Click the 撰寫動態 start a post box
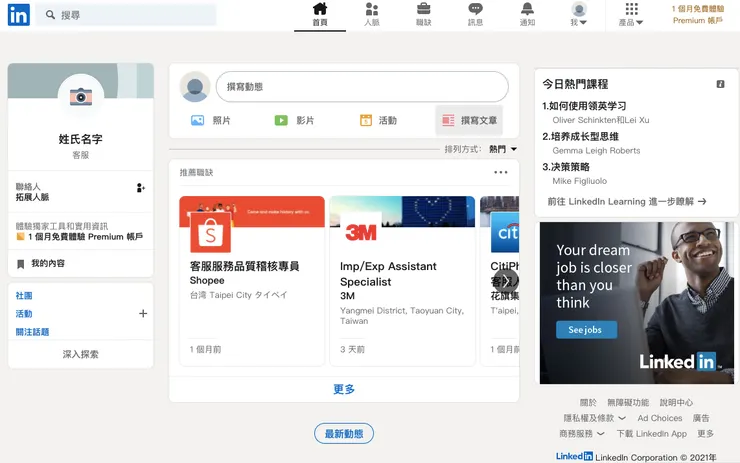The width and height of the screenshot is (740, 463). point(362,87)
